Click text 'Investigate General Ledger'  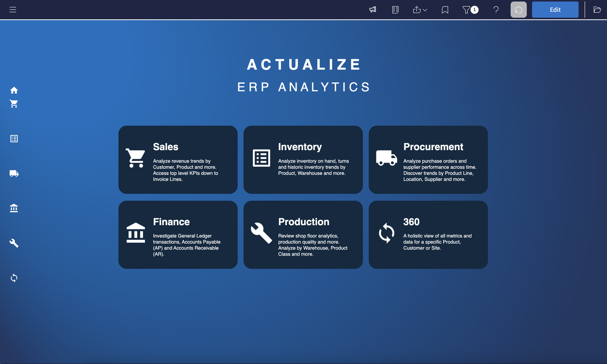(182, 236)
